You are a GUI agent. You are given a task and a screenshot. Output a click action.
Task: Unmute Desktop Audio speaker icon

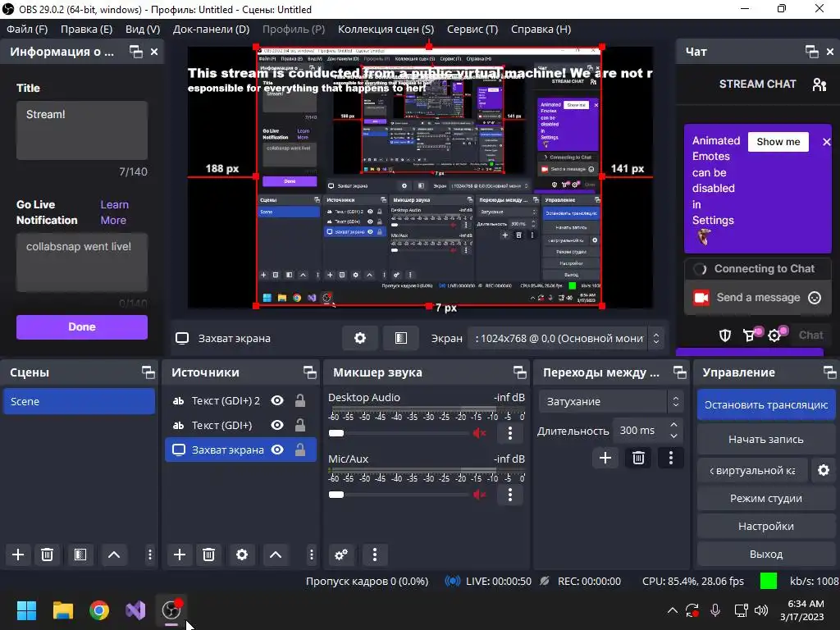(x=479, y=433)
